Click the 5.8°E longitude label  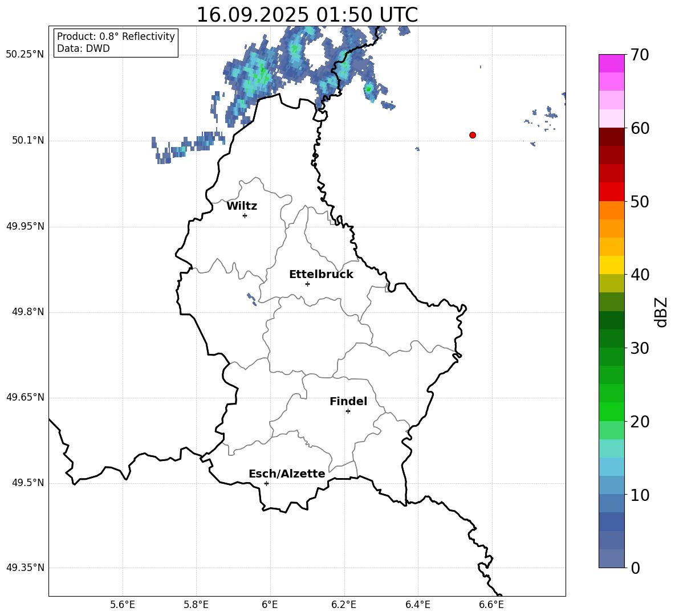coord(196,605)
